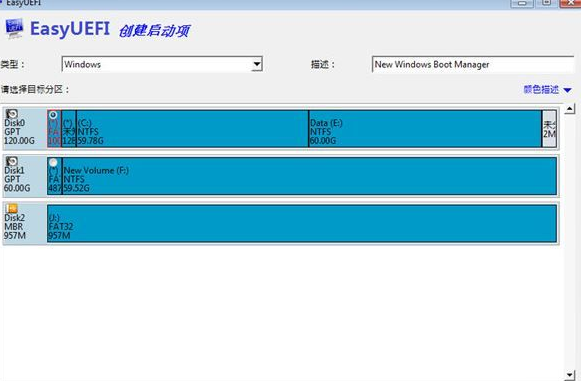Click the Disk0 GPT 120.00G label
581x381 pixels.
pos(19,132)
